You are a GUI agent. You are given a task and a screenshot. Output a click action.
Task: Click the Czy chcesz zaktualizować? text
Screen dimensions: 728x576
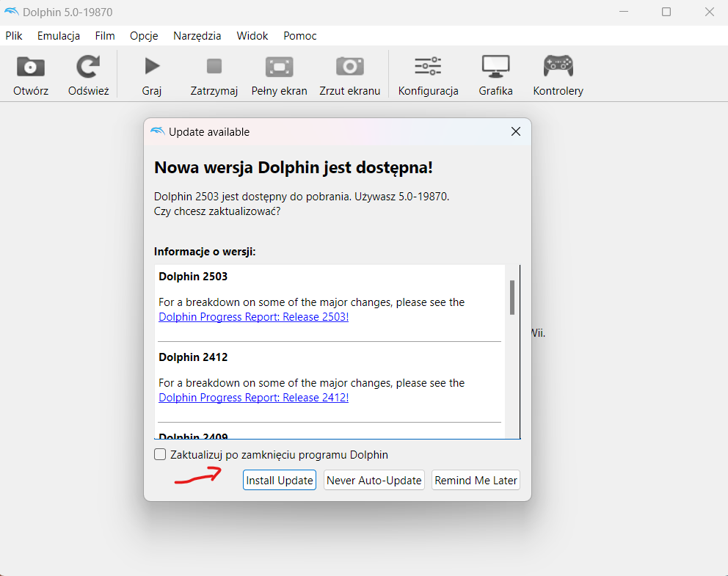click(x=217, y=211)
